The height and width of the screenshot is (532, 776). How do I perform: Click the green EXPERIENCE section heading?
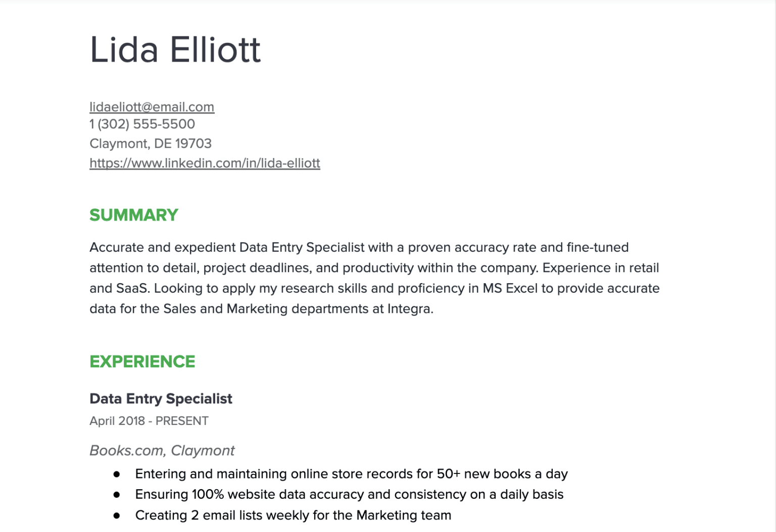[142, 361]
